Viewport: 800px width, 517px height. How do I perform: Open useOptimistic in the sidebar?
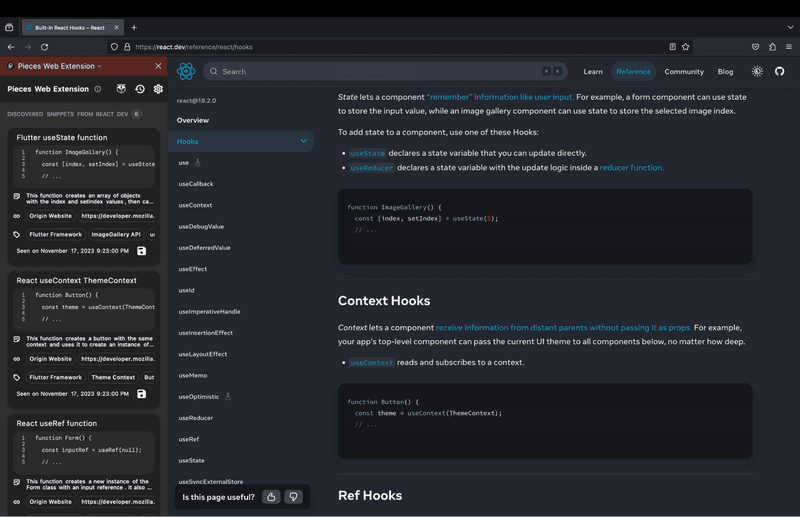(198, 397)
